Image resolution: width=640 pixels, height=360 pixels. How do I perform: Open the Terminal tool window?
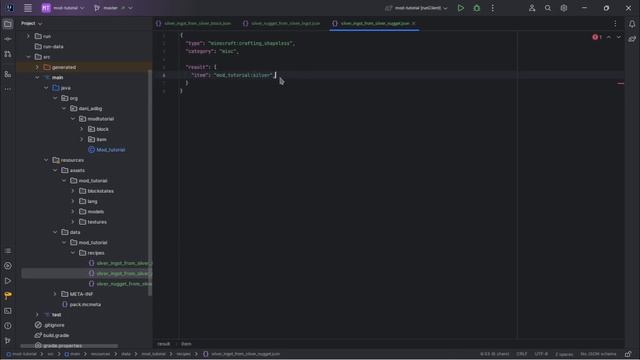click(x=8, y=311)
